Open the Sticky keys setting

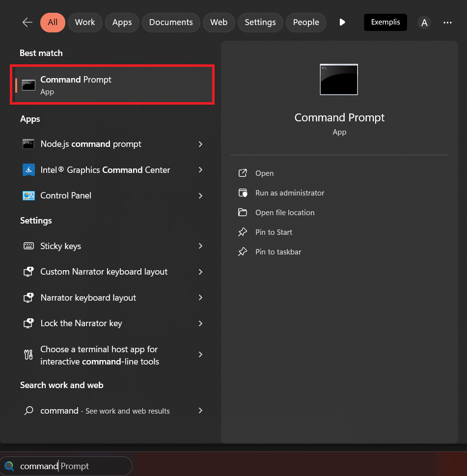pos(112,246)
